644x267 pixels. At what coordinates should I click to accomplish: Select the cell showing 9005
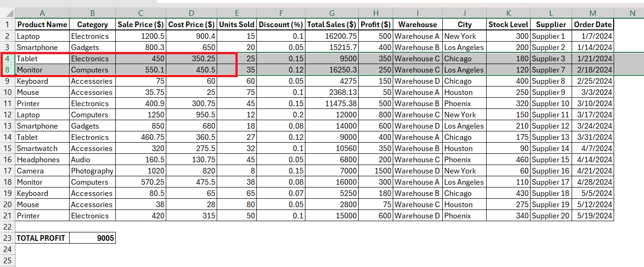click(x=92, y=238)
